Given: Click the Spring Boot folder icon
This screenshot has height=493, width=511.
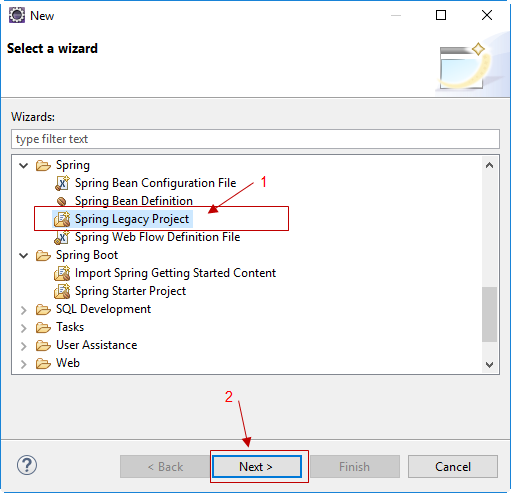Looking at the screenshot, I should [x=43, y=255].
